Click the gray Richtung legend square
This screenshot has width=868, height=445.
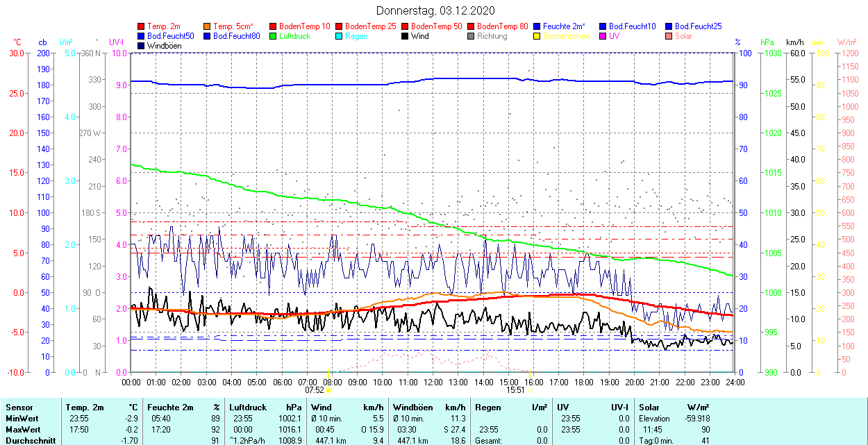click(x=471, y=36)
